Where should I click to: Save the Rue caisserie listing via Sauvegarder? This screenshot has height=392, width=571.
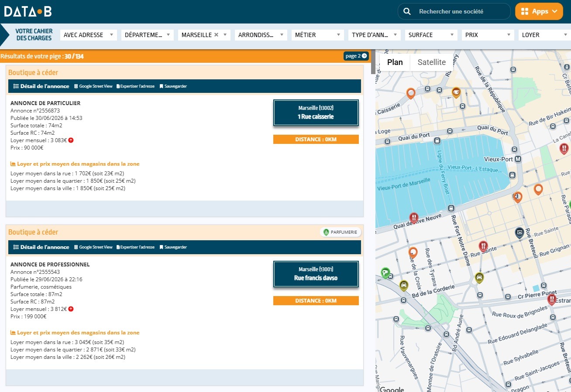coord(173,86)
